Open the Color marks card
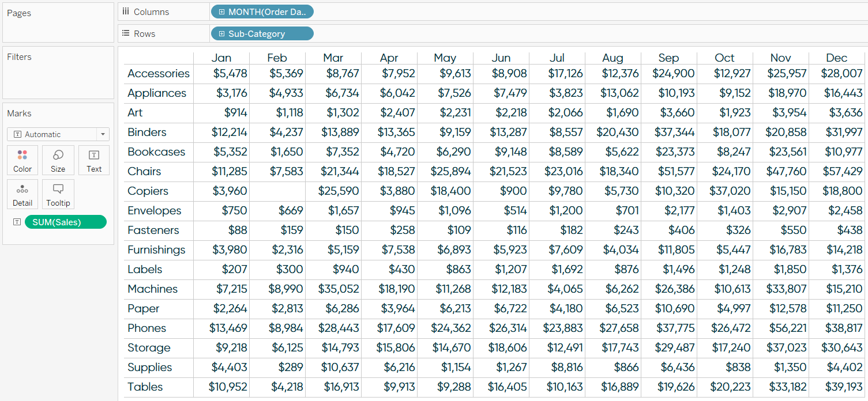The height and width of the screenshot is (401, 868). 22,160
